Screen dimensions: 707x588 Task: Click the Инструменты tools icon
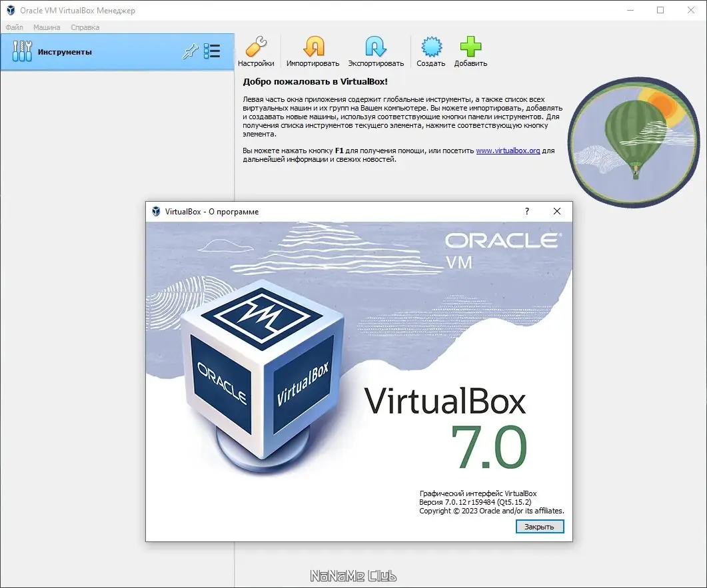click(22, 51)
